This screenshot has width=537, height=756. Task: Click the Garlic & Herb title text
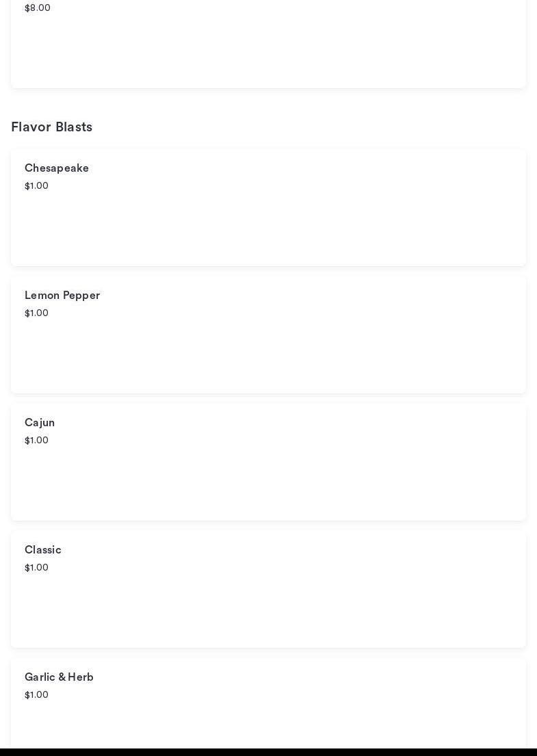coord(59,677)
